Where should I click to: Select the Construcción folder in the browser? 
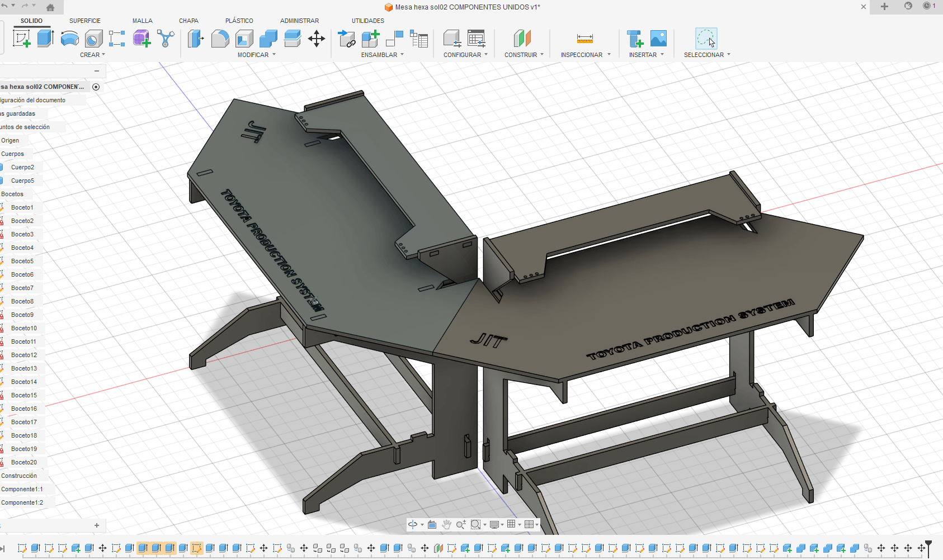pyautogui.click(x=19, y=476)
